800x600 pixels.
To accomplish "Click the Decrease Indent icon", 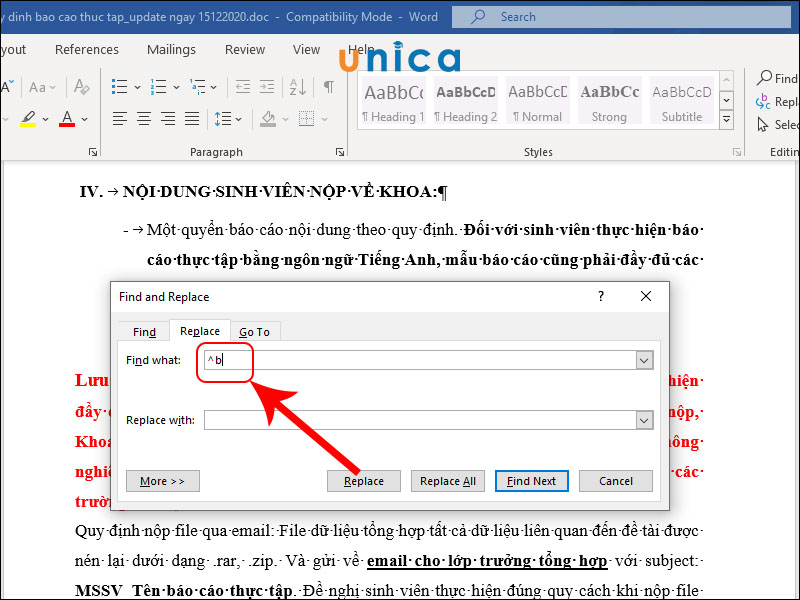I will tap(241, 87).
